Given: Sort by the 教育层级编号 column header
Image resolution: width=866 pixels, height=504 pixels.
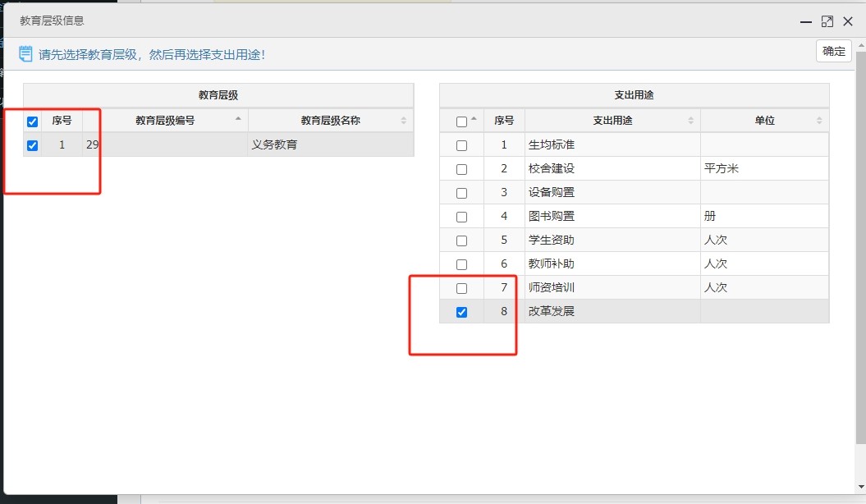Looking at the screenshot, I should (x=165, y=121).
